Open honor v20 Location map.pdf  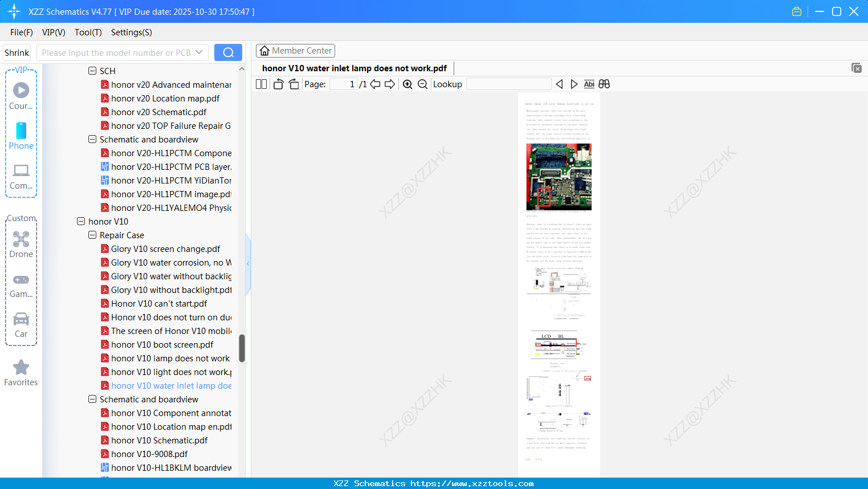pyautogui.click(x=165, y=98)
